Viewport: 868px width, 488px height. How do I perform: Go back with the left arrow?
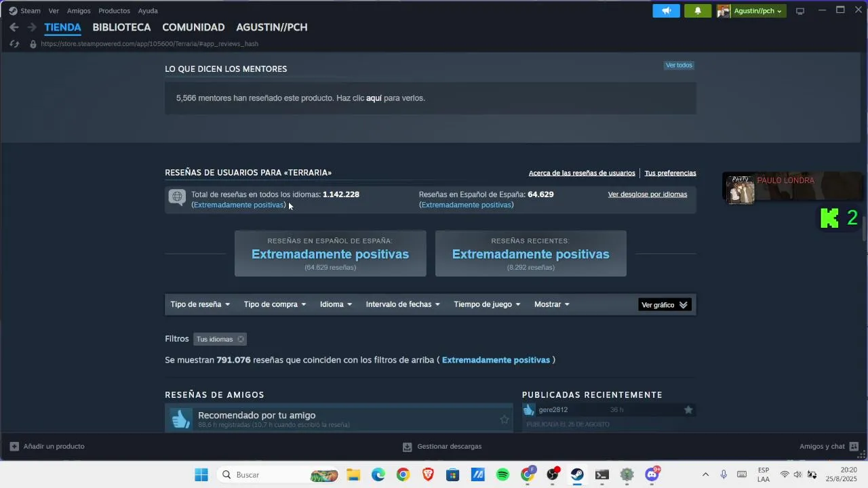pyautogui.click(x=14, y=27)
